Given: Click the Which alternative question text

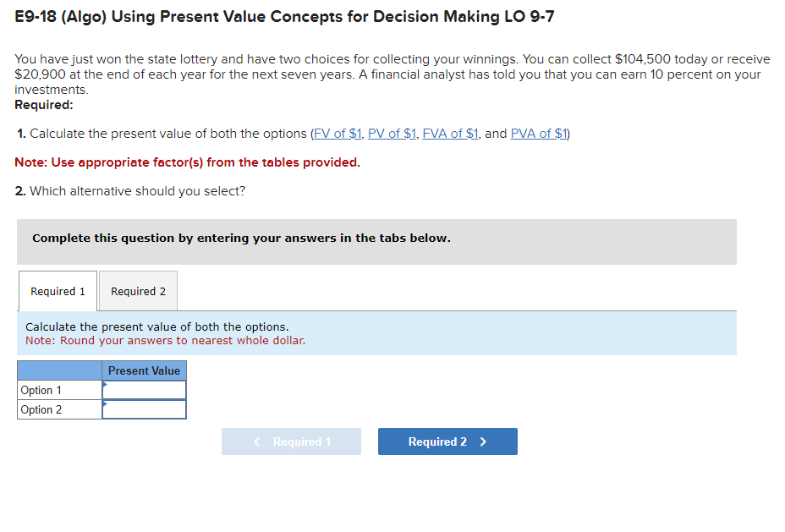Looking at the screenshot, I should pyautogui.click(x=129, y=190).
